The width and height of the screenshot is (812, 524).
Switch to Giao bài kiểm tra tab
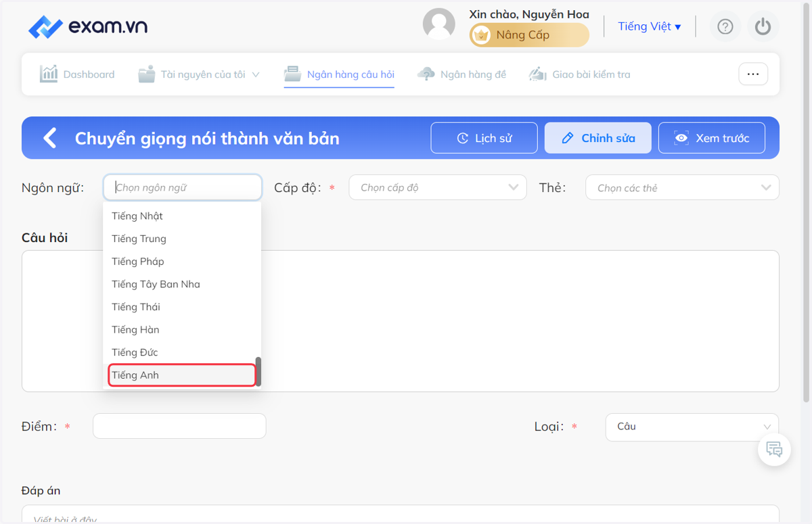coord(579,74)
